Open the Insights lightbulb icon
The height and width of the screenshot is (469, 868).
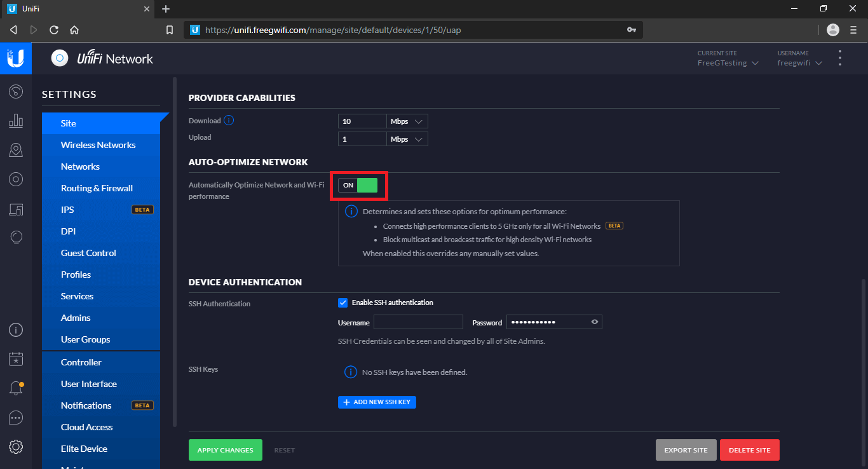pos(16,237)
